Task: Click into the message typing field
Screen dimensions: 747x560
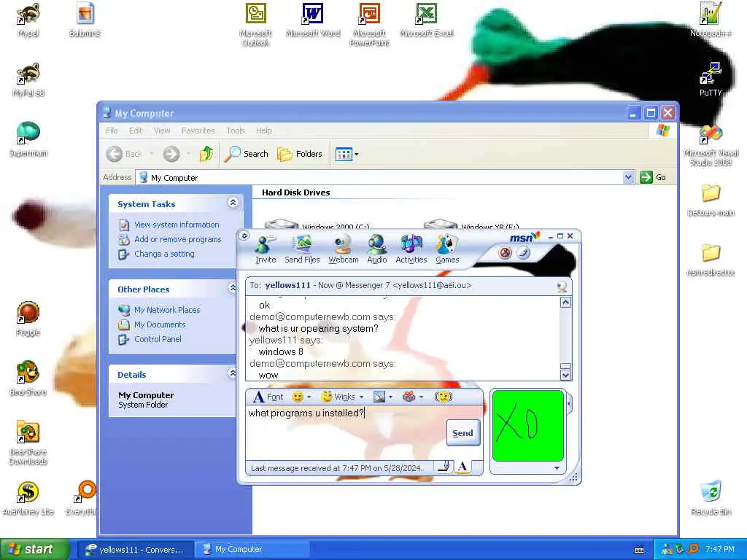Action: 346,432
